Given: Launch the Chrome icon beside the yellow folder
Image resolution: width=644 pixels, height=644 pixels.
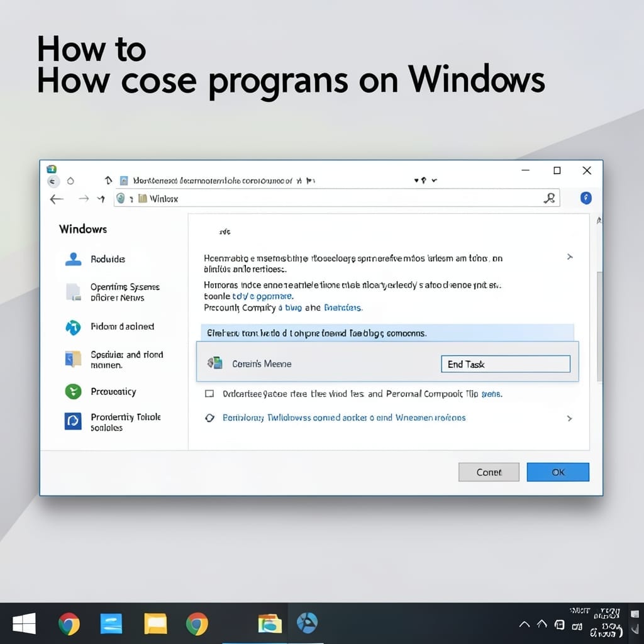Looking at the screenshot, I should (197, 624).
